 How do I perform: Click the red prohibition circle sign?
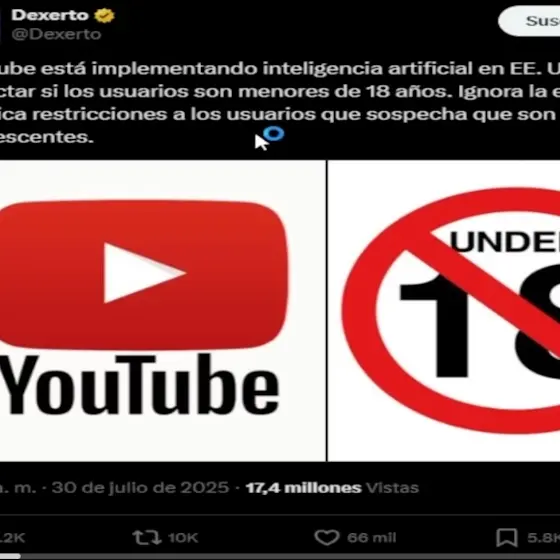click(451, 310)
